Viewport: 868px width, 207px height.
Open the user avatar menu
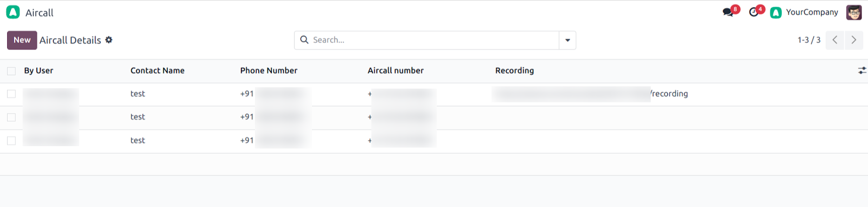point(854,12)
